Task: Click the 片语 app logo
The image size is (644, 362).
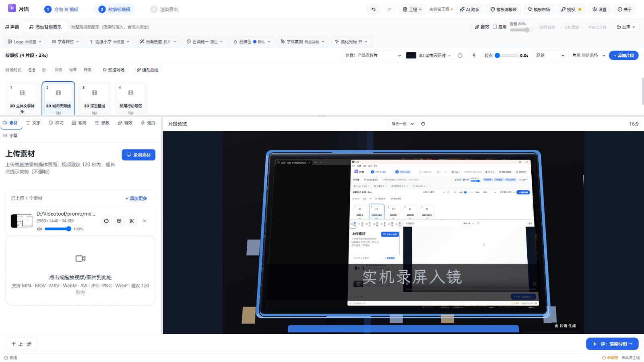Action: click(x=12, y=8)
